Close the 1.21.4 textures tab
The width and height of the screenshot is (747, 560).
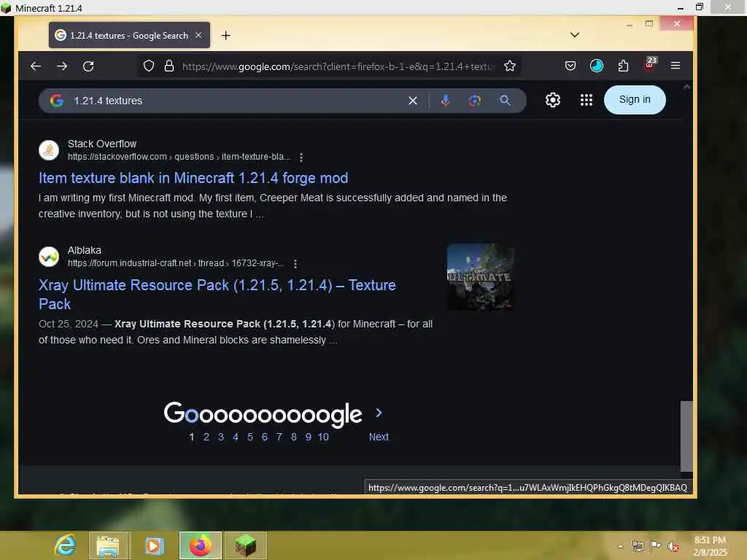pos(198,35)
